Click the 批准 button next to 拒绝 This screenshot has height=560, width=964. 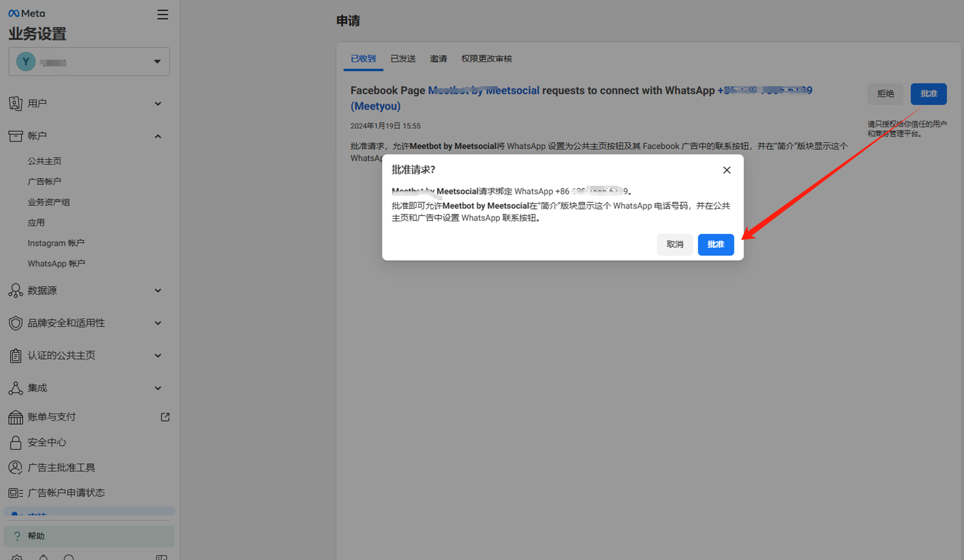click(x=929, y=94)
